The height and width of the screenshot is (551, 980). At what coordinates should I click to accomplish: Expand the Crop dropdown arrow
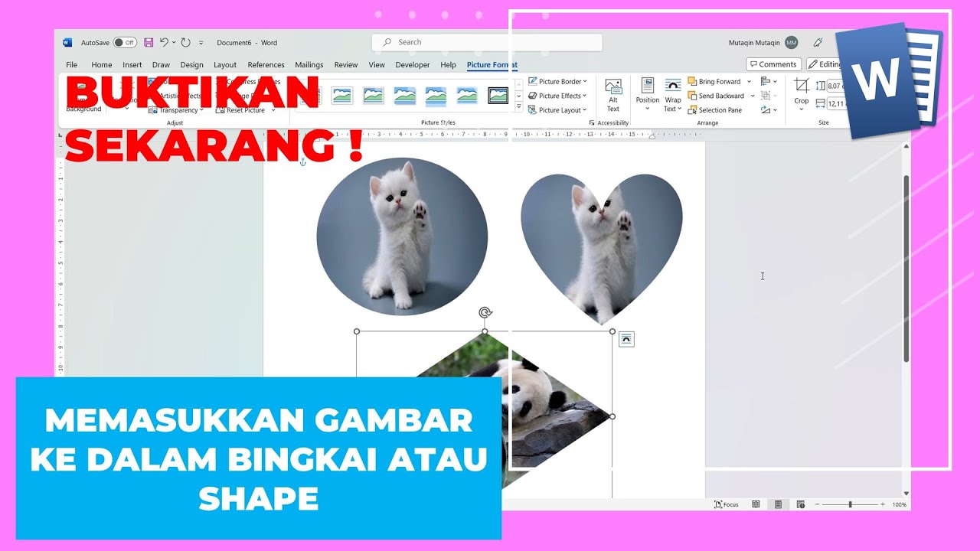click(x=802, y=107)
